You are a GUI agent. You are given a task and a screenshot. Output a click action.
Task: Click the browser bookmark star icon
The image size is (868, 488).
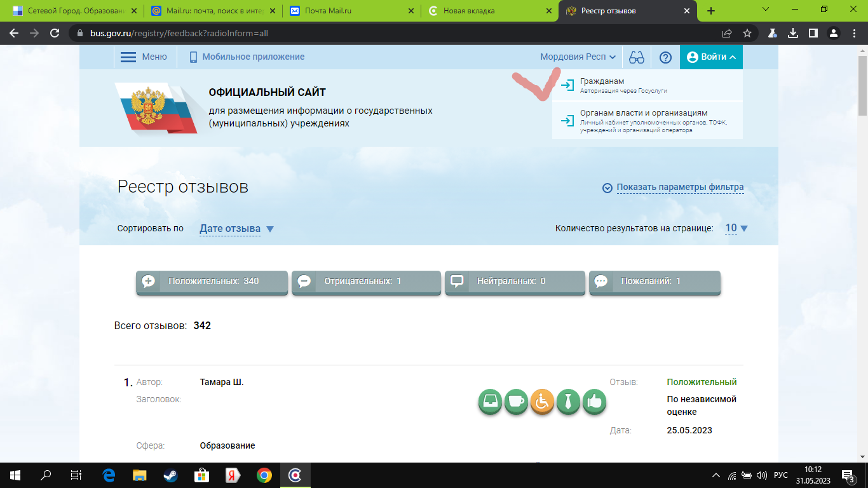(x=747, y=33)
